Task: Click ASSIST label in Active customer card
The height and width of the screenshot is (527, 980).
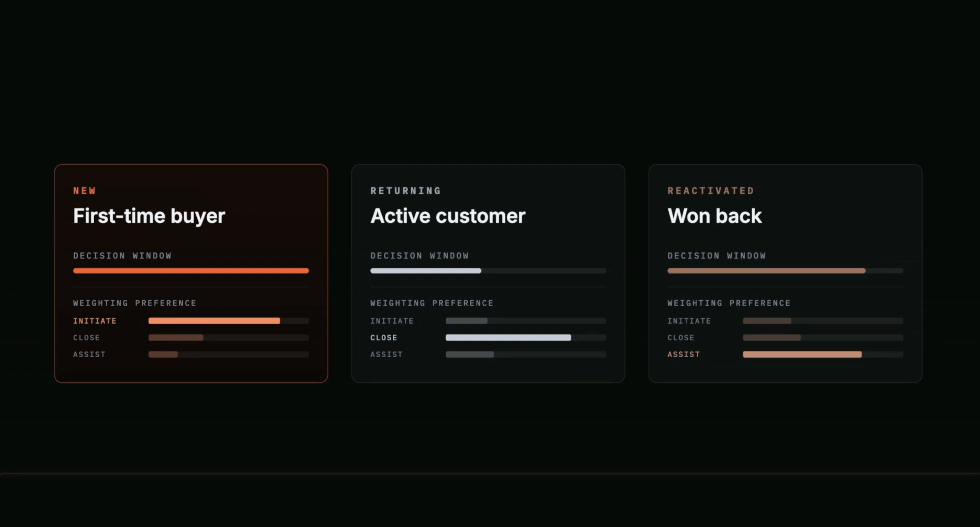Action: coord(386,355)
